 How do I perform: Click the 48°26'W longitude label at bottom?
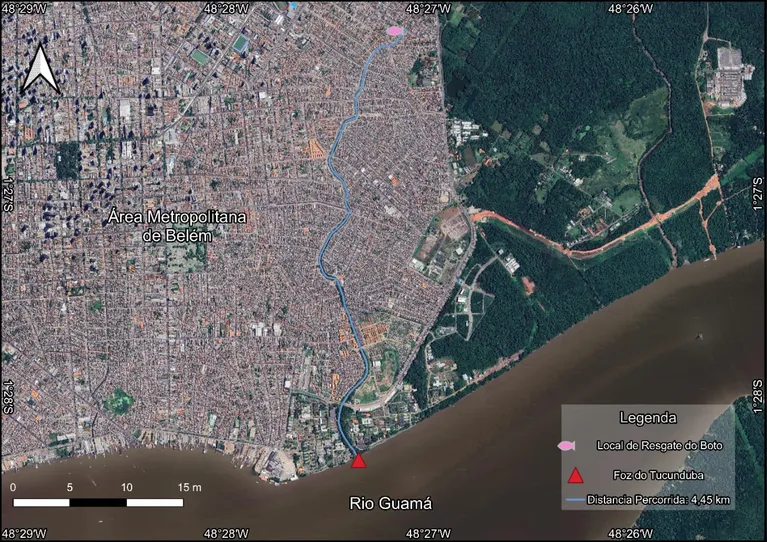pyautogui.click(x=630, y=535)
